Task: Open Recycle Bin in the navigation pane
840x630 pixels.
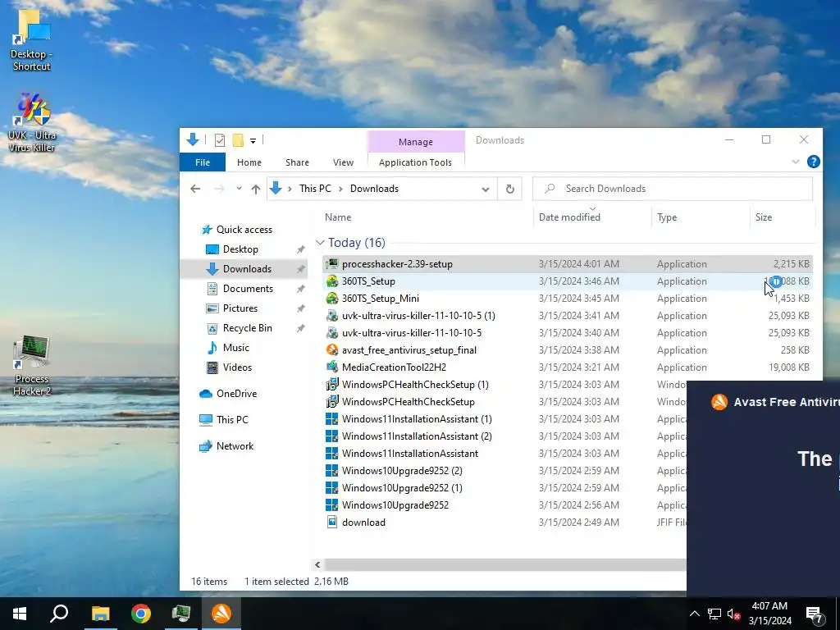Action: [x=247, y=328]
